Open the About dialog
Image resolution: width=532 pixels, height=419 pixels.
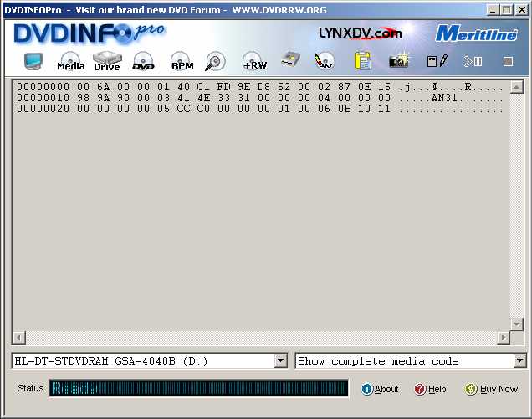380,389
